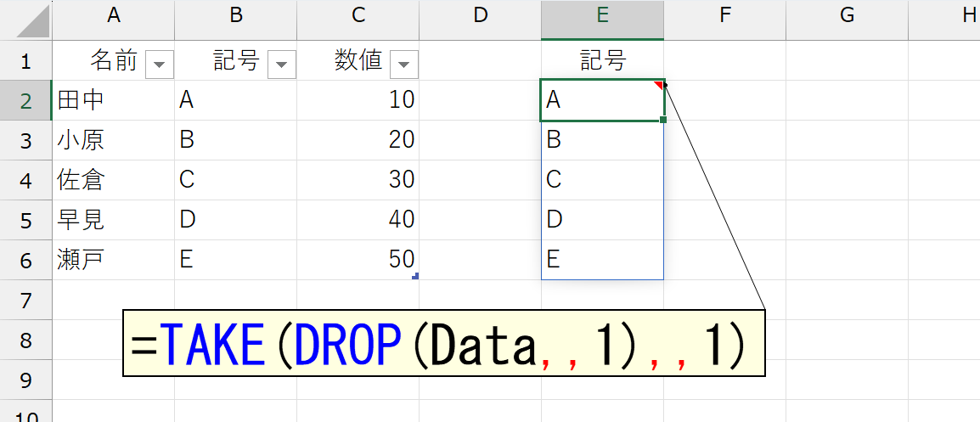Open the 記号 filter dropdown in column B
980x422 pixels.
coord(281,65)
